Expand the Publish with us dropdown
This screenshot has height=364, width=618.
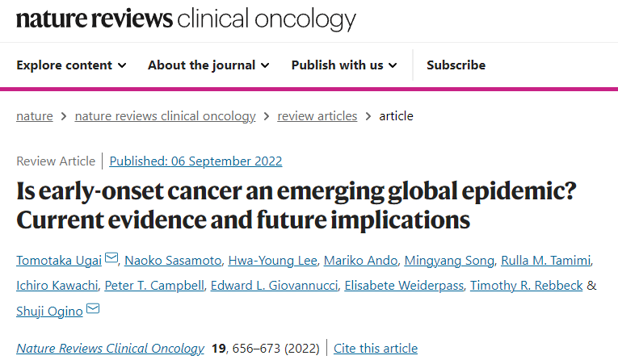coord(344,65)
